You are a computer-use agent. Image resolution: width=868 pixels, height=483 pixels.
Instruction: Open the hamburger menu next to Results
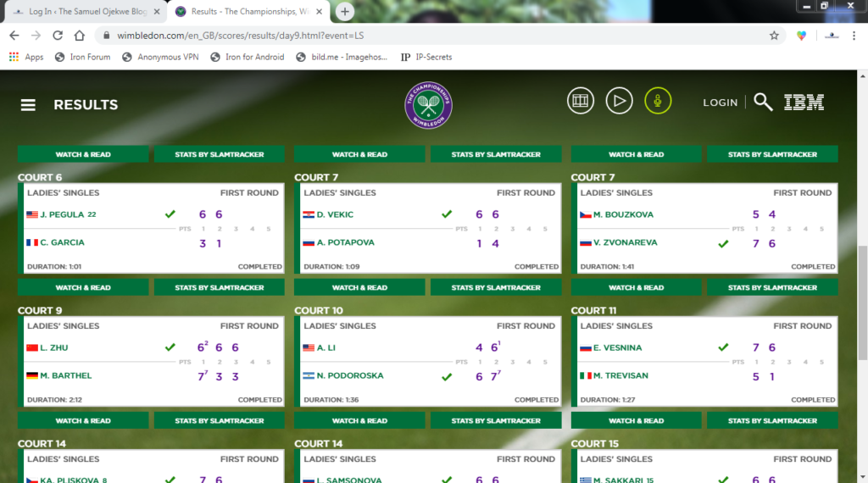click(28, 104)
